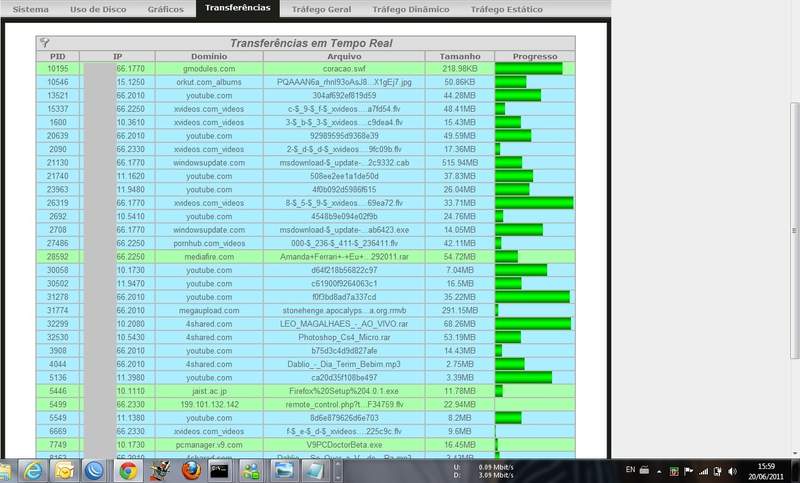Click pcmanager.v9.com domain cell
800x483 pixels.
(x=209, y=445)
